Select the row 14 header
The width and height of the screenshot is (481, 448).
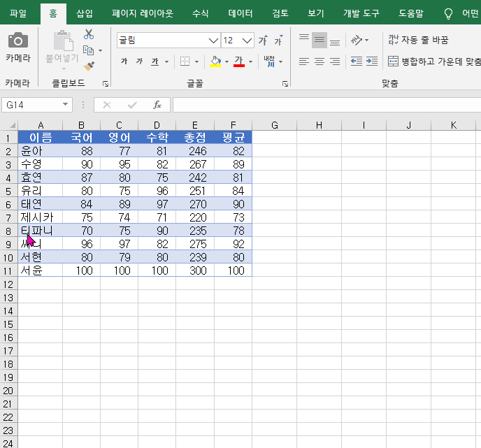[x=8, y=311]
